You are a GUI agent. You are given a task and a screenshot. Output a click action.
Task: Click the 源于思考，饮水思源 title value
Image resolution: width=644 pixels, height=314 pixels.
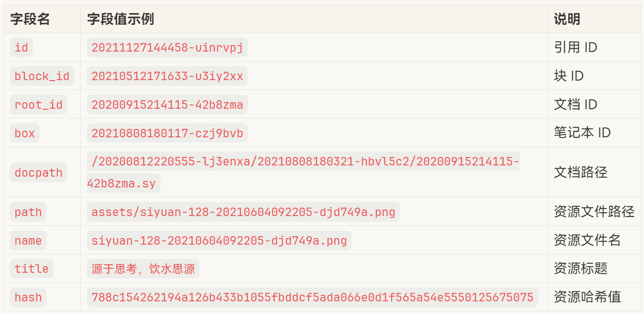143,269
